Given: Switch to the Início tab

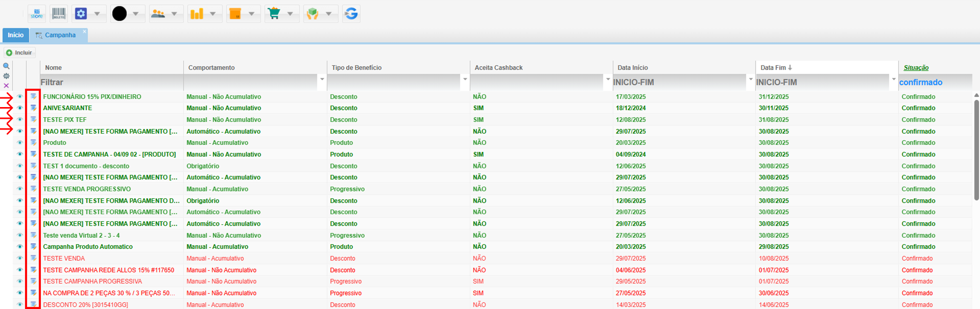Looking at the screenshot, I should (x=15, y=35).
